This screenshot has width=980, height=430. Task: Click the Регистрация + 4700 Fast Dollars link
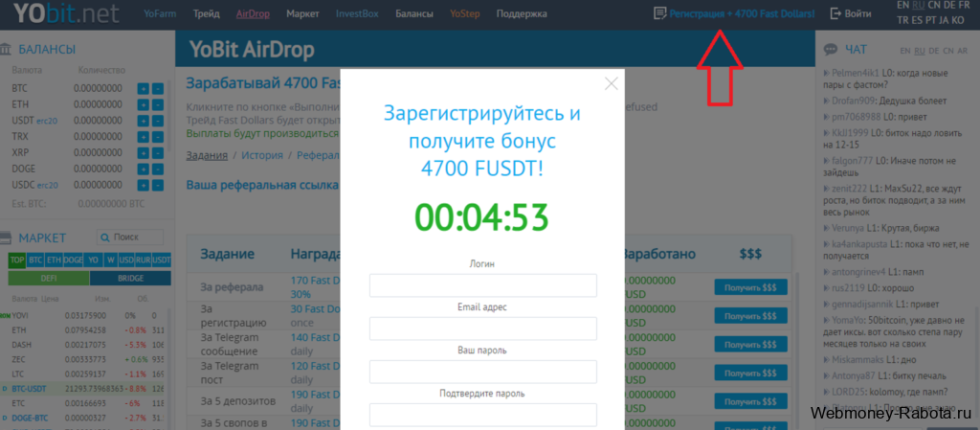[742, 13]
